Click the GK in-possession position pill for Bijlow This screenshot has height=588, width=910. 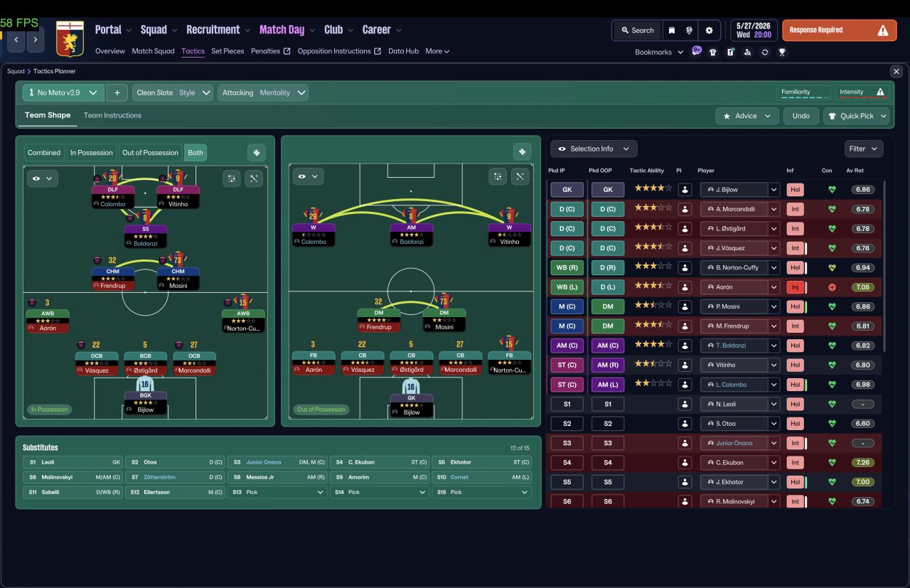567,190
